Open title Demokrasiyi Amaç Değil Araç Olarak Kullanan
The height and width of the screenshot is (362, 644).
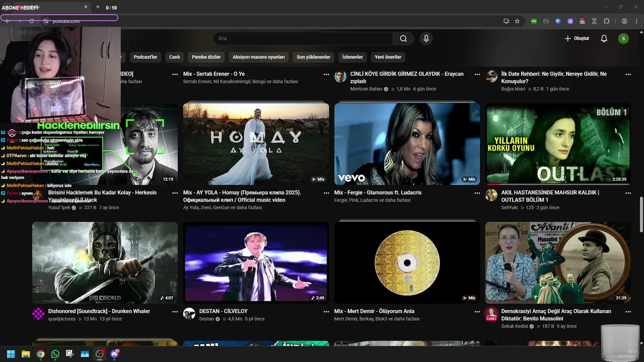coord(556,315)
